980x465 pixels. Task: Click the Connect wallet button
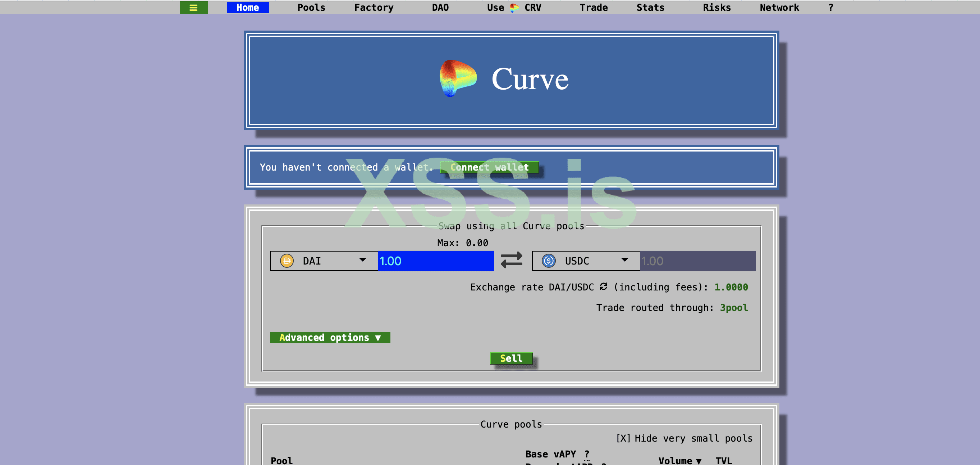[x=489, y=167]
